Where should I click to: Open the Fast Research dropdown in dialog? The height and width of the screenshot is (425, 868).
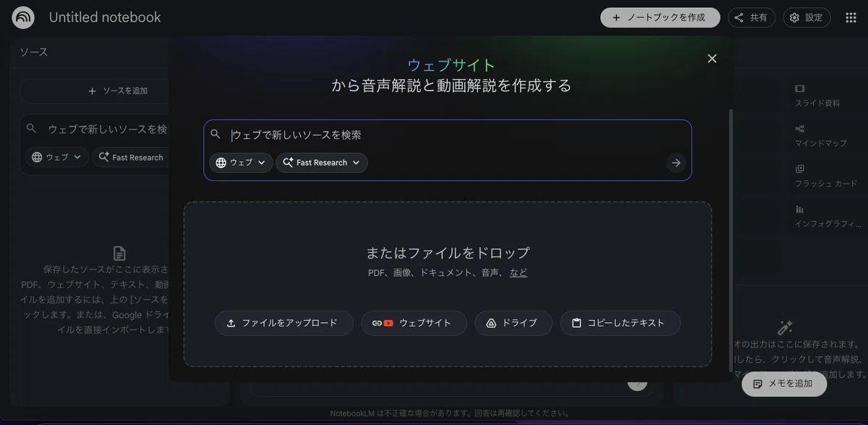coord(322,163)
